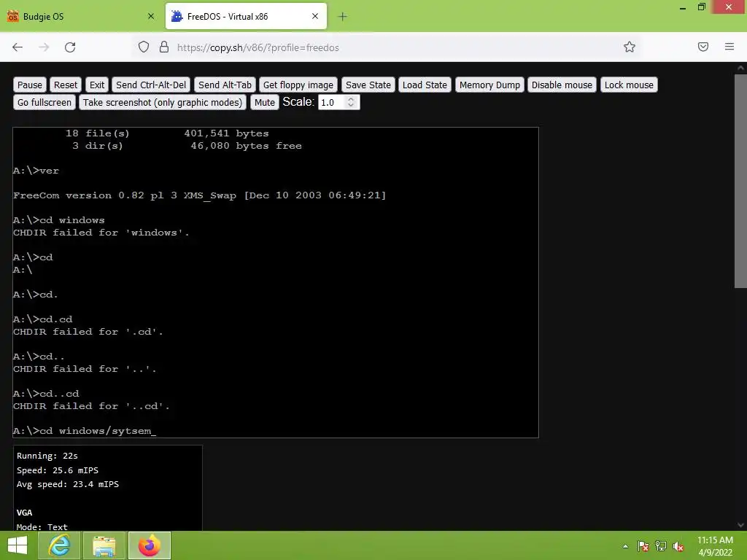Click the muted volume tray icon

point(678,546)
